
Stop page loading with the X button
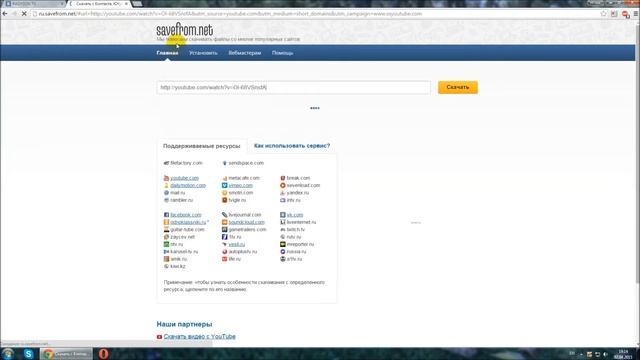click(x=24, y=13)
